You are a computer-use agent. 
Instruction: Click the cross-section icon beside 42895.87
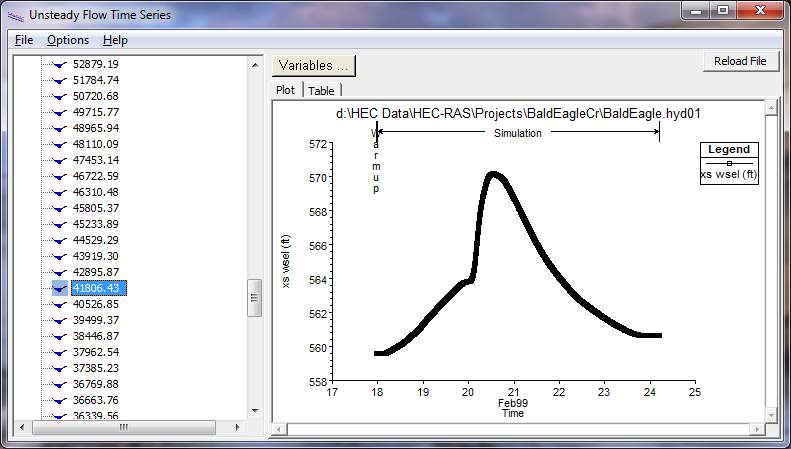60,272
